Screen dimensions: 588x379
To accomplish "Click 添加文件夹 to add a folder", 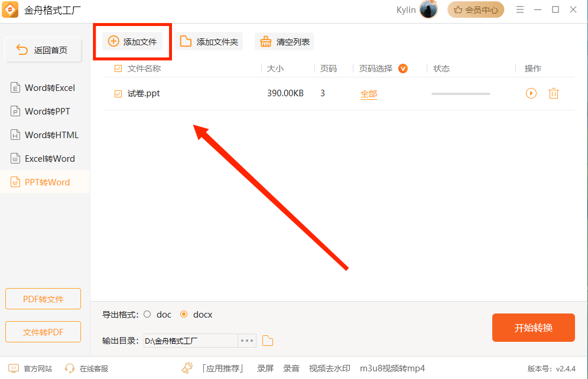I will (209, 41).
